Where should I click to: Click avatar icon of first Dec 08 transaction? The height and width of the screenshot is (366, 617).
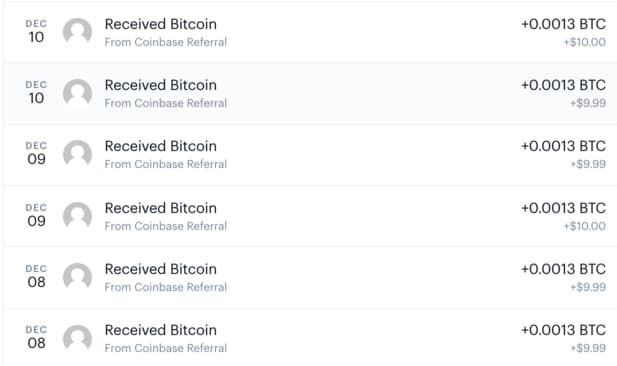click(x=78, y=277)
